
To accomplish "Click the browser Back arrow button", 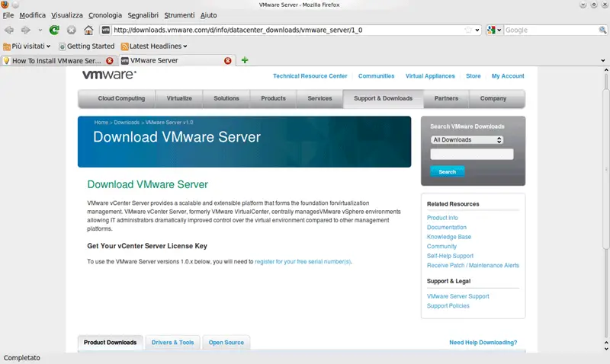I will click(9, 30).
